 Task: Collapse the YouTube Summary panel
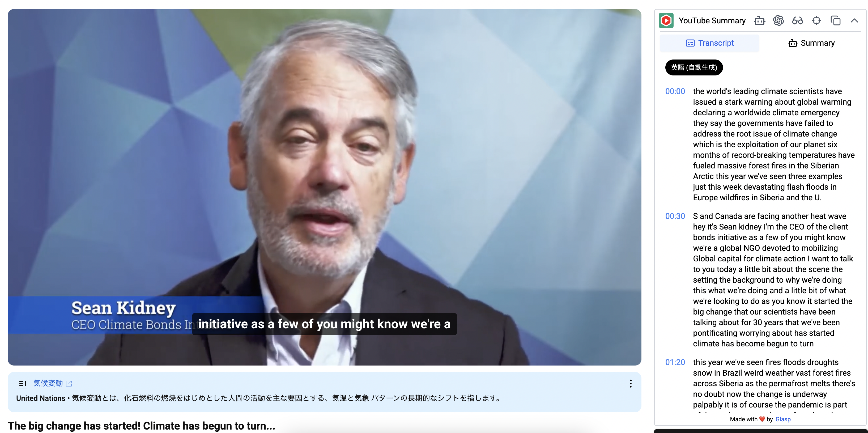tap(854, 20)
